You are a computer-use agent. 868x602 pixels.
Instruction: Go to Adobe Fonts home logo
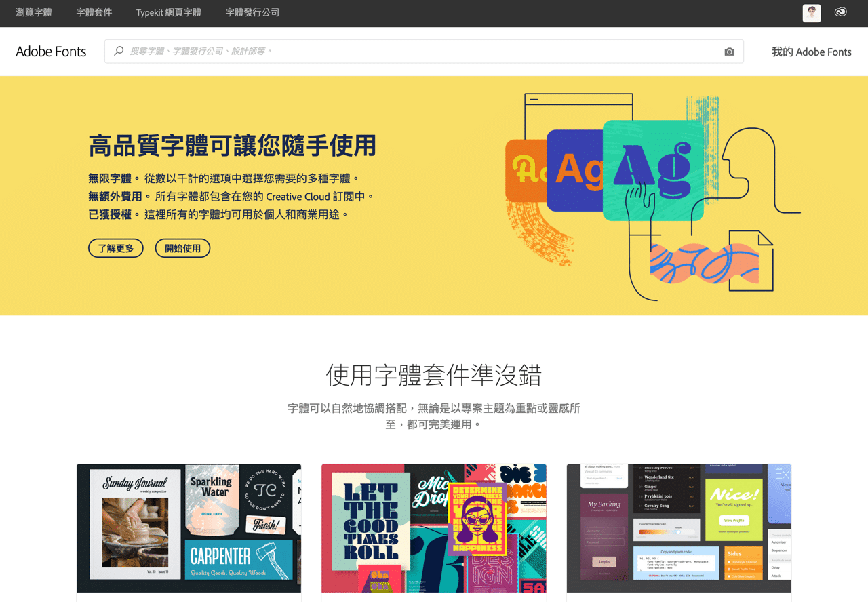pyautogui.click(x=51, y=52)
